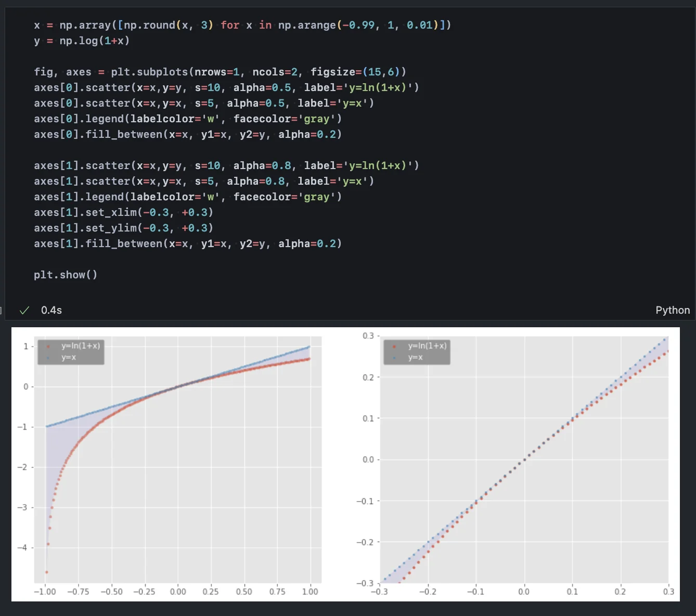Click the green execution success checkmark
The height and width of the screenshot is (616, 696).
click(24, 311)
